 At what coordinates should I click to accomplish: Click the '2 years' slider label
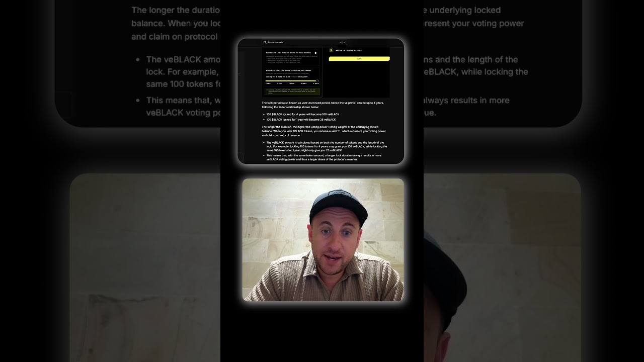click(x=291, y=83)
